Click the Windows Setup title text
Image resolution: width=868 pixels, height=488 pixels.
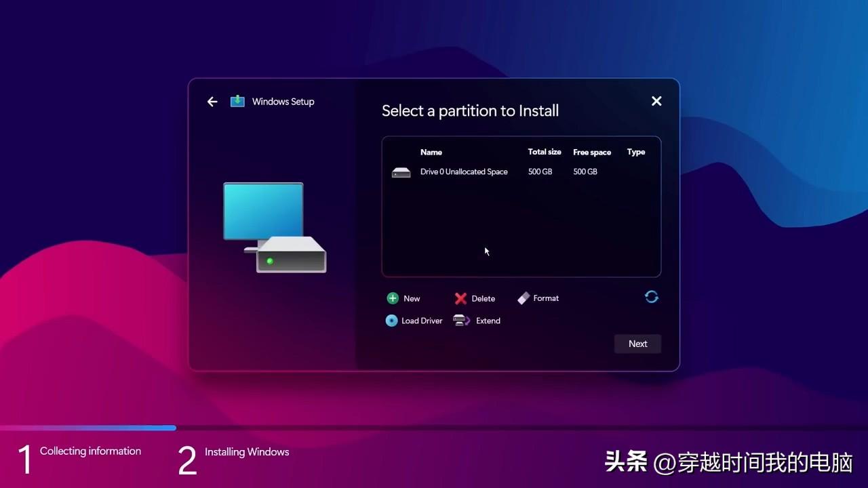tap(283, 102)
